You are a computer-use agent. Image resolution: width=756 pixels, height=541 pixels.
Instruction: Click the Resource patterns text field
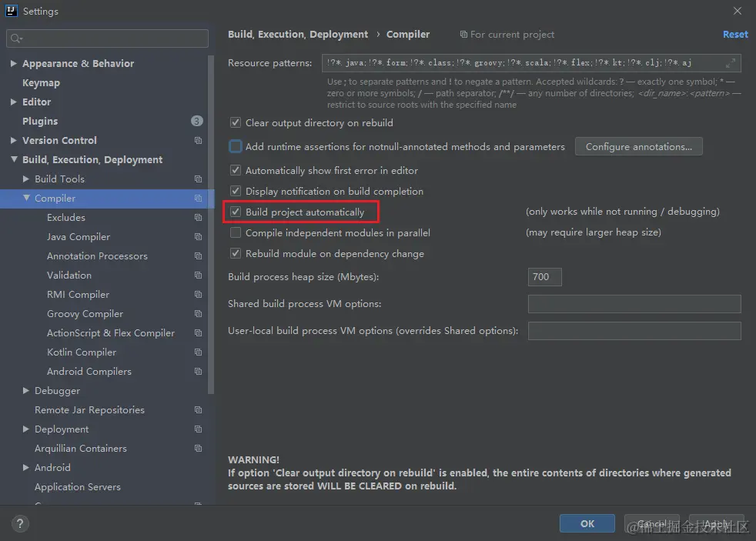531,62
